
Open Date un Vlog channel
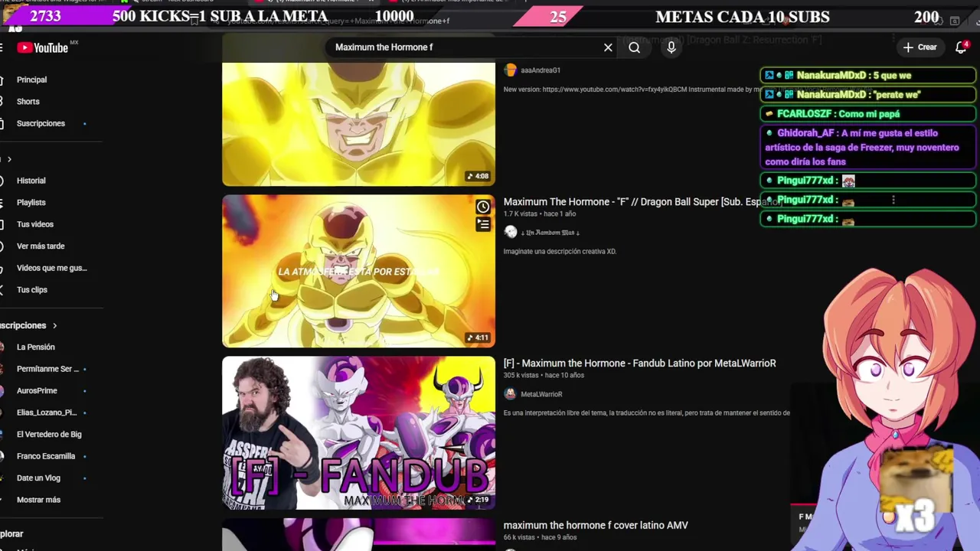pyautogui.click(x=38, y=478)
